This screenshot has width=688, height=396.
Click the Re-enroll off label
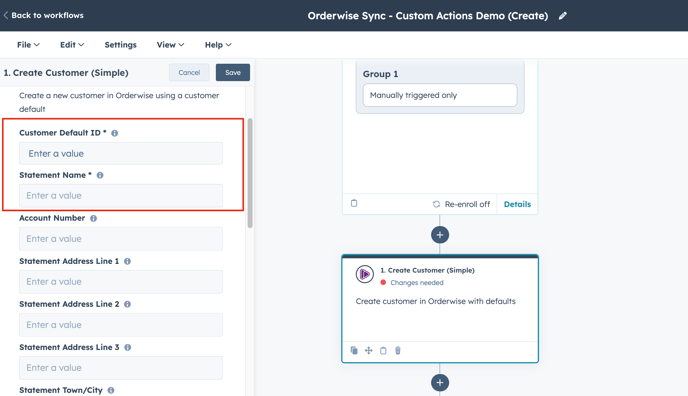(467, 204)
